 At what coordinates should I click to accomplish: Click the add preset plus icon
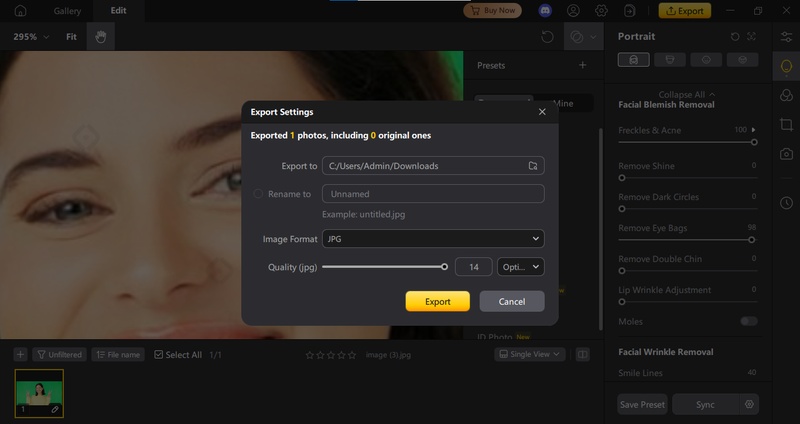[583, 65]
